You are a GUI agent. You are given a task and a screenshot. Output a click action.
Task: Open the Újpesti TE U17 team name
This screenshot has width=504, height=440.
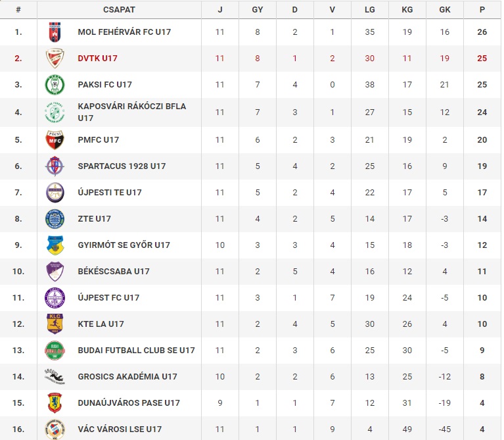coord(110,192)
